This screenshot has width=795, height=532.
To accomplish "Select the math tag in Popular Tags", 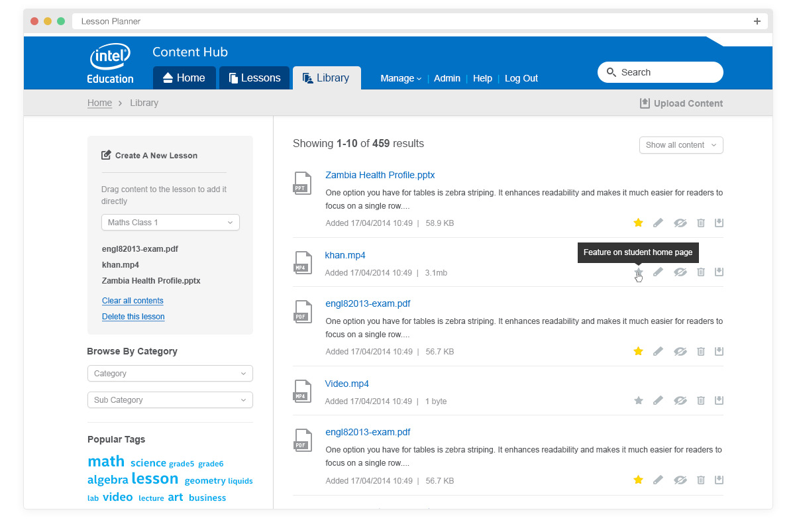I will tap(106, 461).
